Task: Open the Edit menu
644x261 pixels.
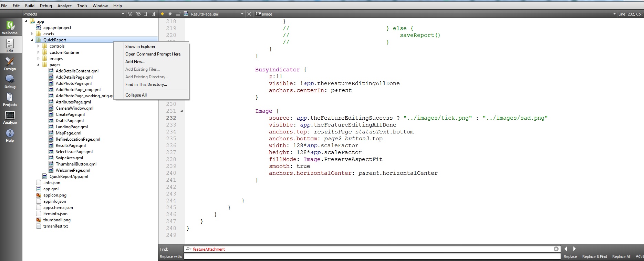Action: coord(16,6)
